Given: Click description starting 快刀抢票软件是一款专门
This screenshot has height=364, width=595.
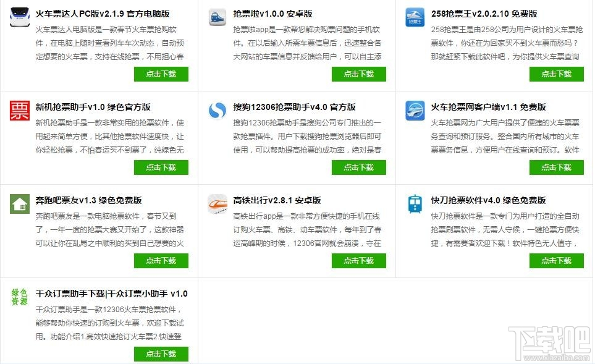Looking at the screenshot, I should coord(505,230).
